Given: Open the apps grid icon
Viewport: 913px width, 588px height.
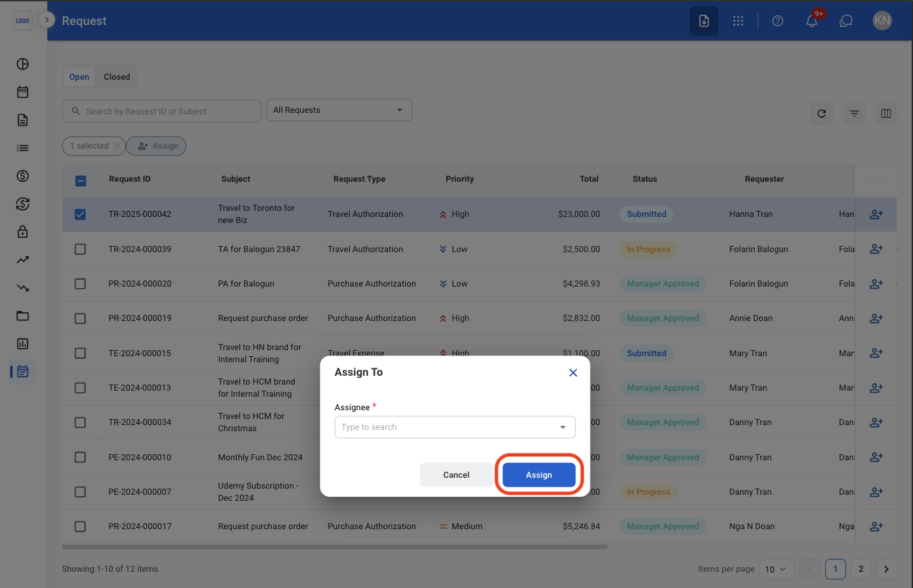Looking at the screenshot, I should tap(738, 21).
